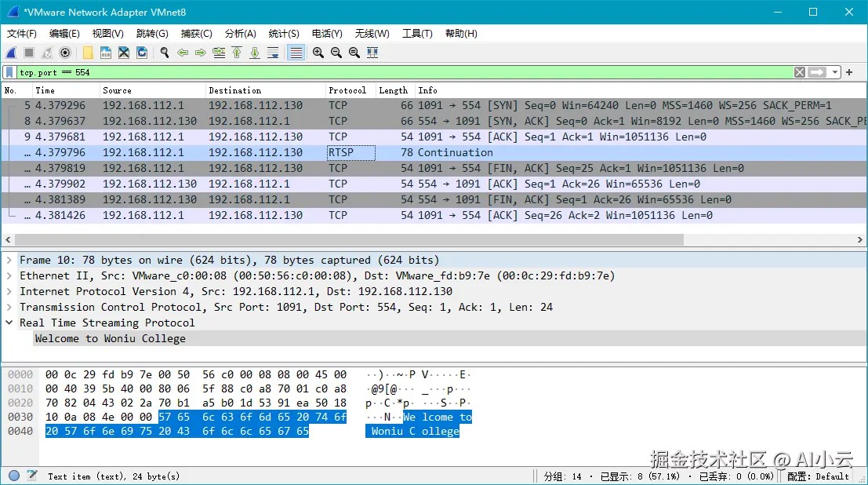This screenshot has width=868, height=485.
Task: Open the 帮助(H) menu
Action: [x=460, y=34]
